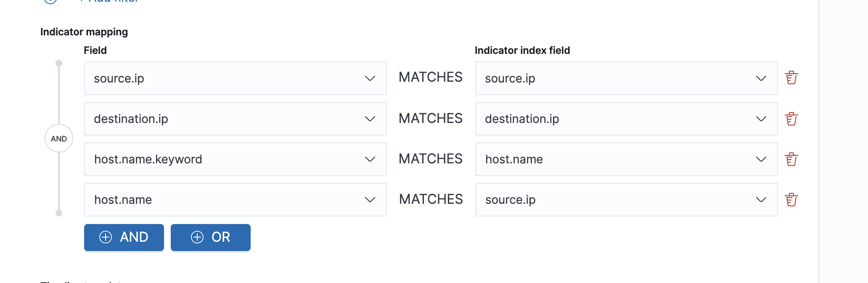Open the host.name.keyword Field dropdown

pyautogui.click(x=235, y=159)
